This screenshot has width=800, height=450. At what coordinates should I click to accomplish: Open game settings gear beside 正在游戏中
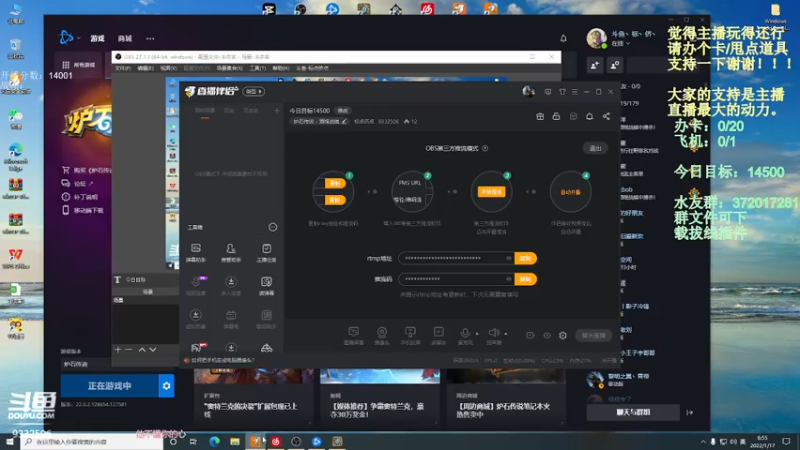[x=166, y=386]
